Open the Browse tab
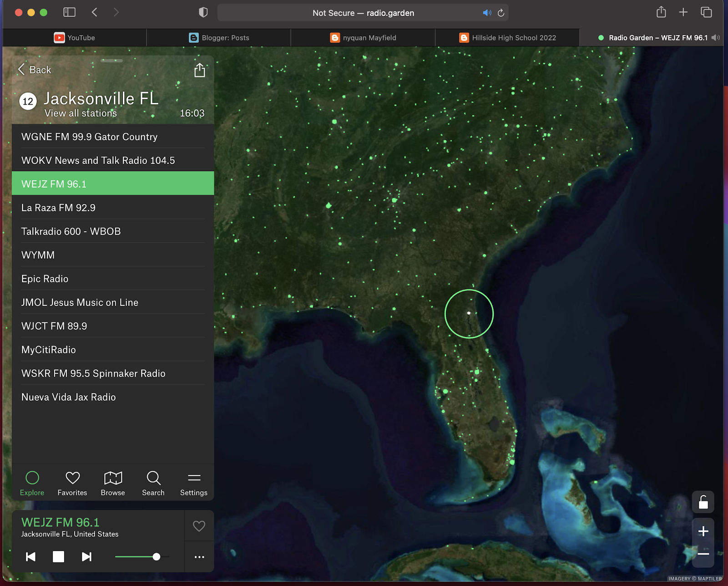The width and height of the screenshot is (728, 586). [113, 483]
